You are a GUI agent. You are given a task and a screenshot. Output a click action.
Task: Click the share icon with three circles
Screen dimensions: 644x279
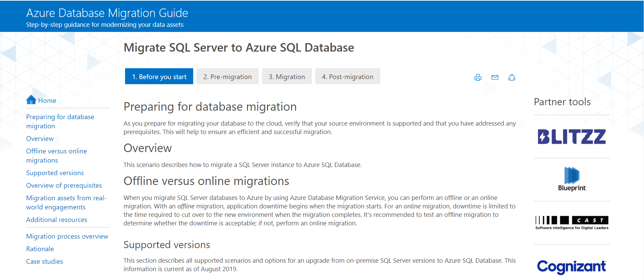[511, 77]
